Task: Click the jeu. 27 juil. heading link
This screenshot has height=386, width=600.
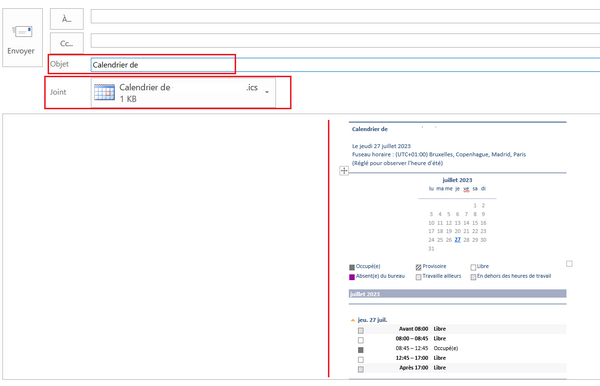Action: click(372, 320)
